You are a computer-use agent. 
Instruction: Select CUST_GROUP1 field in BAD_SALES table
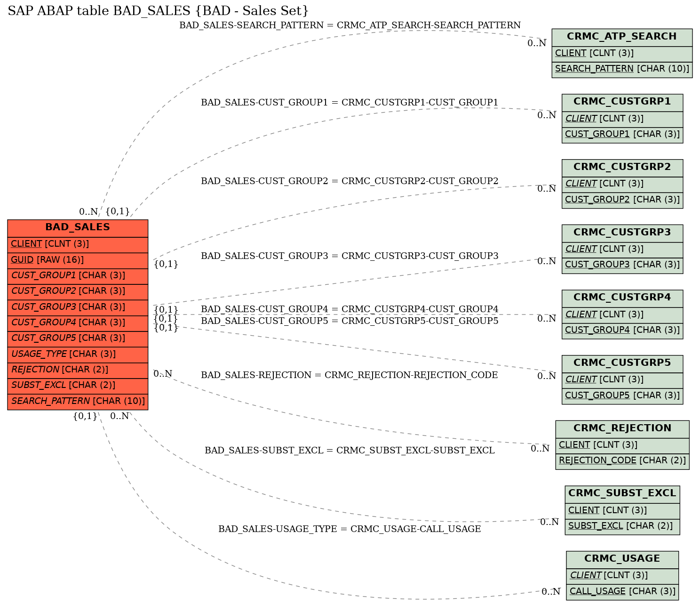coord(78,276)
